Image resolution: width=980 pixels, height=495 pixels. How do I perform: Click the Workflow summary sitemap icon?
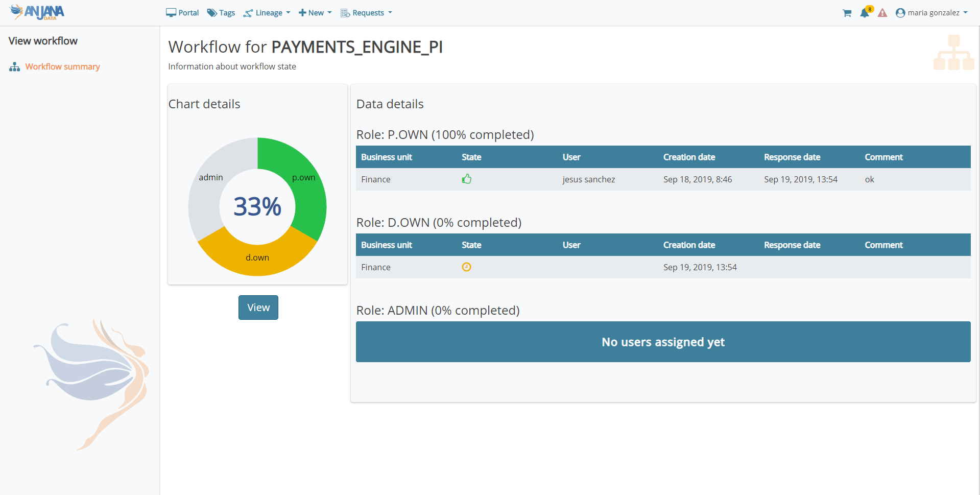15,67
